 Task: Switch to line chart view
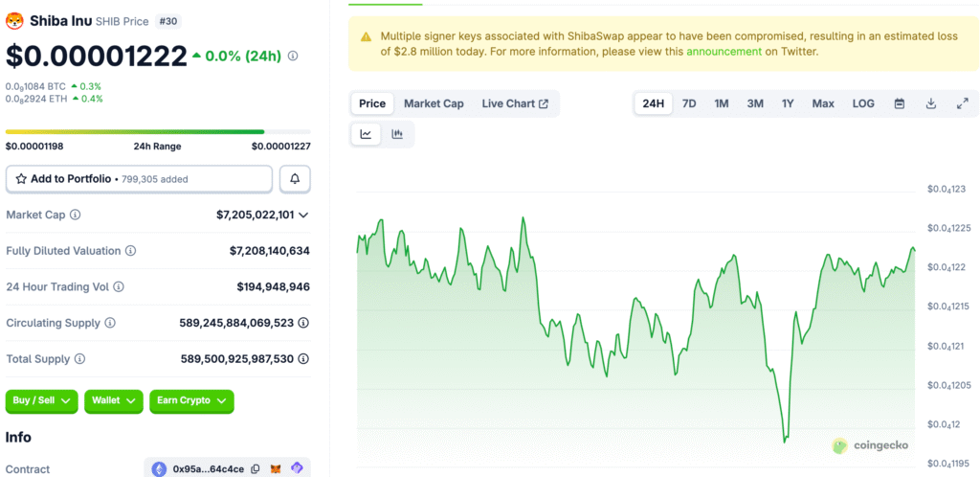point(367,134)
